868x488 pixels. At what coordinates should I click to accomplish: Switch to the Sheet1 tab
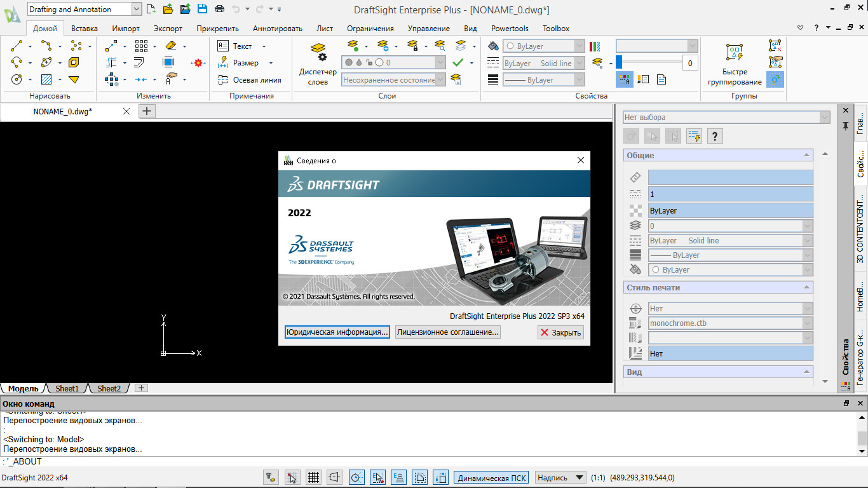[67, 388]
